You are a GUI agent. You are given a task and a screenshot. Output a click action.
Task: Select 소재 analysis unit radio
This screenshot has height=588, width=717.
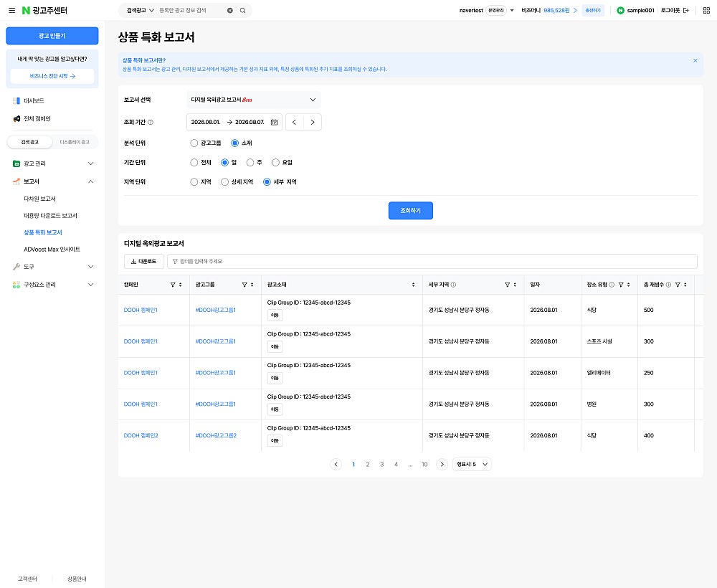[234, 143]
